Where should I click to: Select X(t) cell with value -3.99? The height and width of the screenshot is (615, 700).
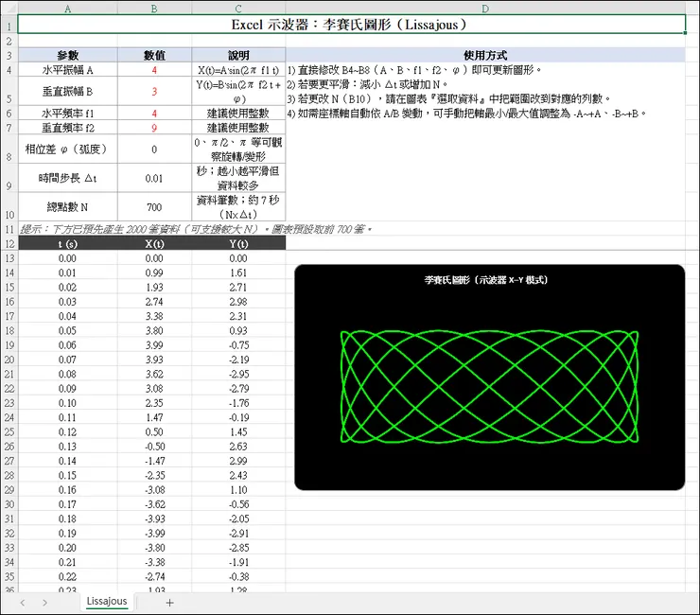pos(154,534)
